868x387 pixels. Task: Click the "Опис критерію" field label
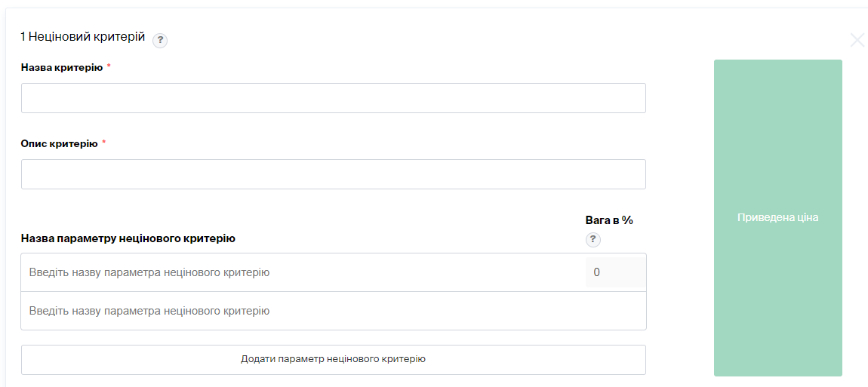tap(59, 143)
